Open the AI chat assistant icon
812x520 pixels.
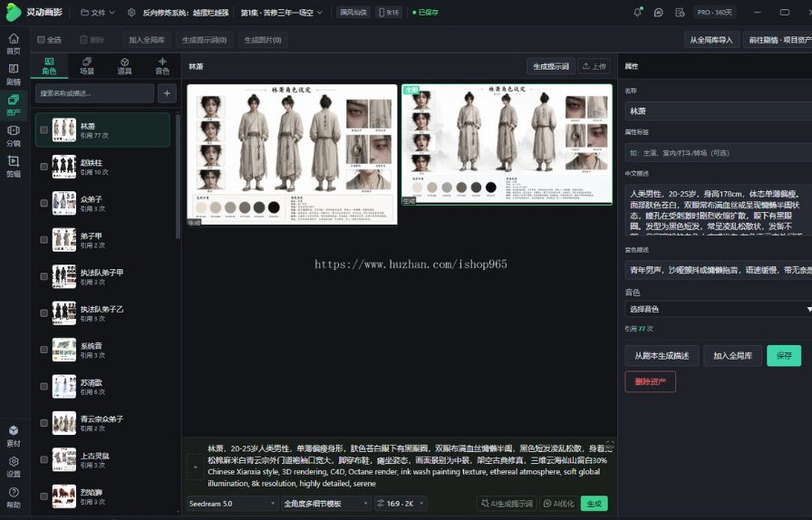(658, 13)
